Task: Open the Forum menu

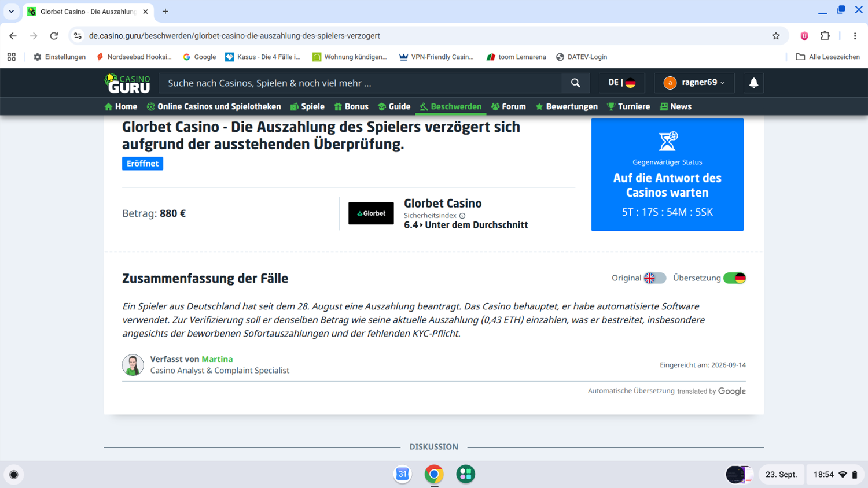Action: click(509, 106)
